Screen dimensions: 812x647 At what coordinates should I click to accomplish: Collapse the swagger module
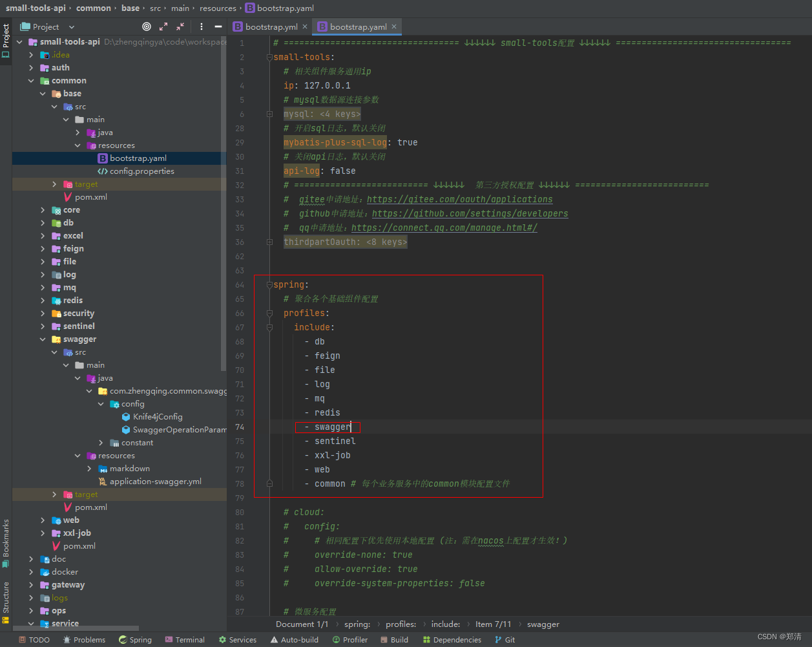tap(43, 339)
